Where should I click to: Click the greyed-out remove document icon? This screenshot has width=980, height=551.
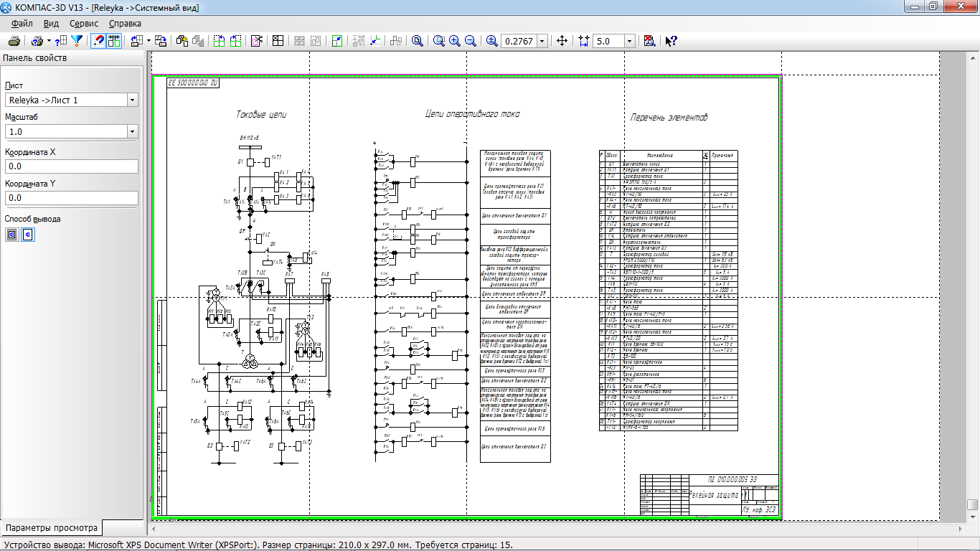(x=198, y=41)
